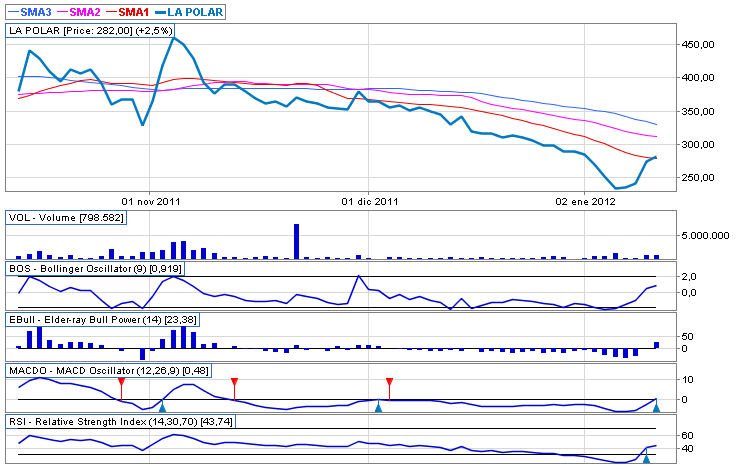The image size is (745, 470).
Task: Click the blue buy marker in RSI panel
Action: pyautogui.click(x=646, y=456)
